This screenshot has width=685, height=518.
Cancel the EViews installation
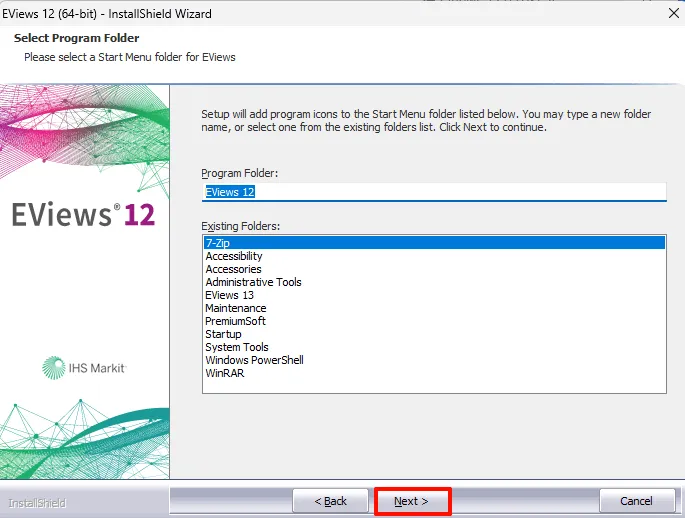tap(637, 501)
